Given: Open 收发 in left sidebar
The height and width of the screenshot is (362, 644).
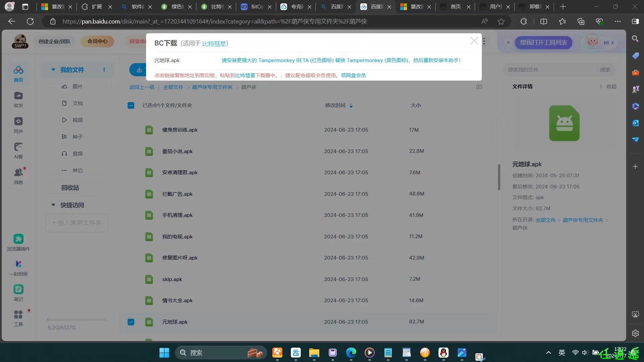Looking at the screenshot, I should 18,100.
